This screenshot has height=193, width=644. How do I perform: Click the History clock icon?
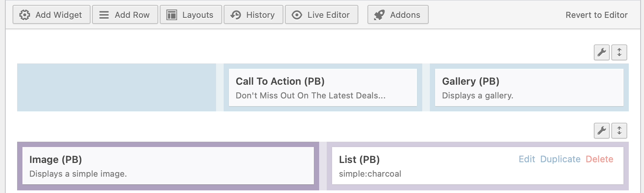(236, 15)
